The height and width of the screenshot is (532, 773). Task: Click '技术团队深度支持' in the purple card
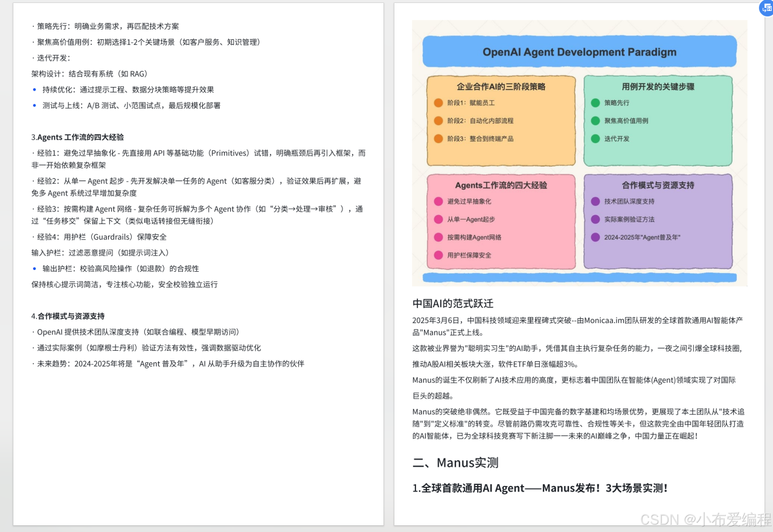[x=629, y=201]
